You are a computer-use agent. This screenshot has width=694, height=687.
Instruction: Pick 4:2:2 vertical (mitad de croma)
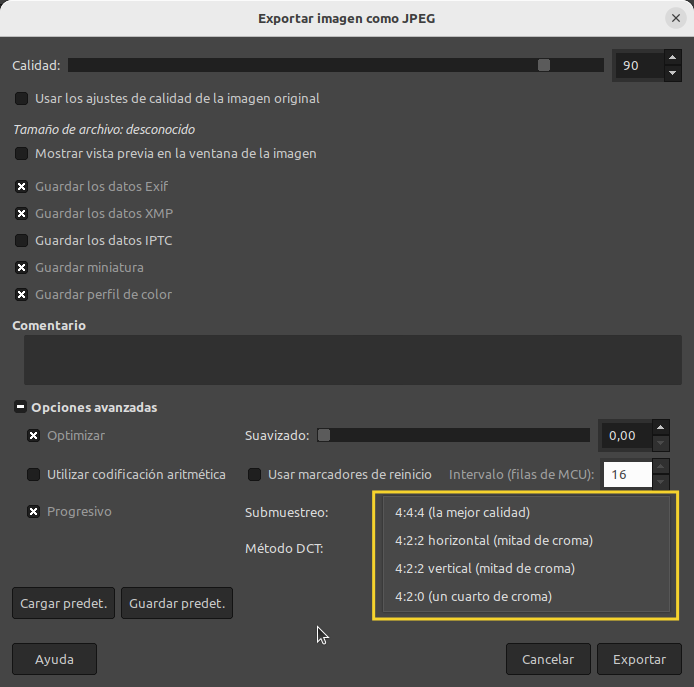[484, 568]
